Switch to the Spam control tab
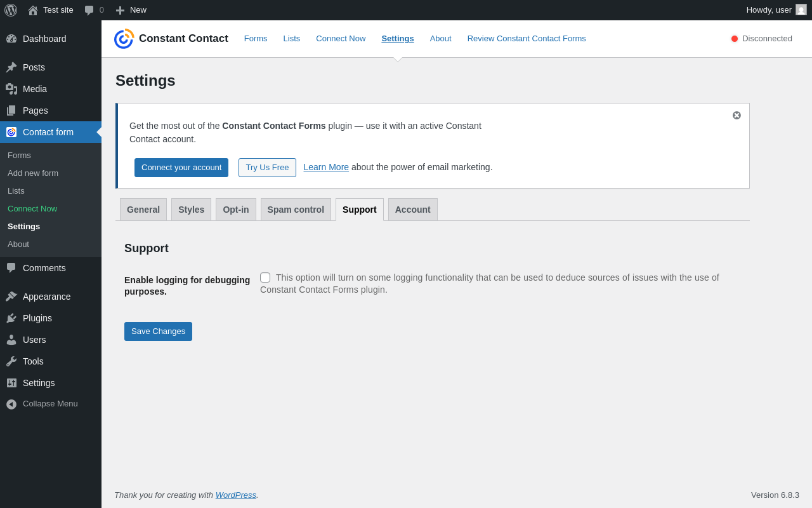Image resolution: width=812 pixels, height=508 pixels. point(296,210)
